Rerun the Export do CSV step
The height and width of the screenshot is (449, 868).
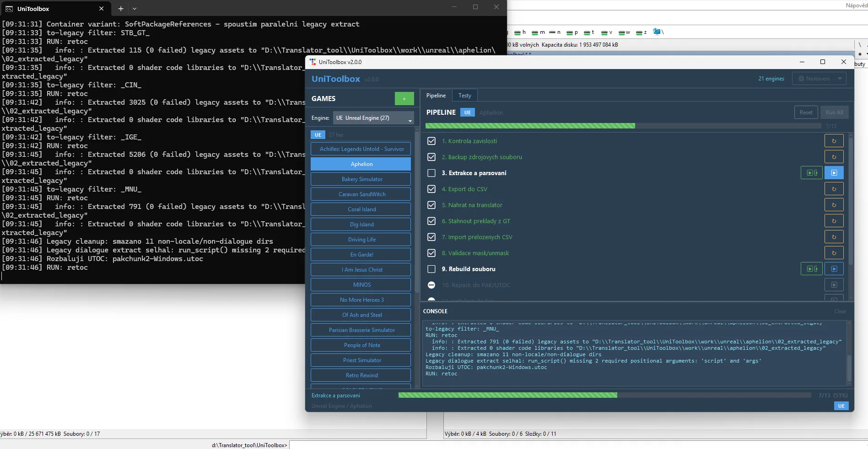click(x=834, y=189)
